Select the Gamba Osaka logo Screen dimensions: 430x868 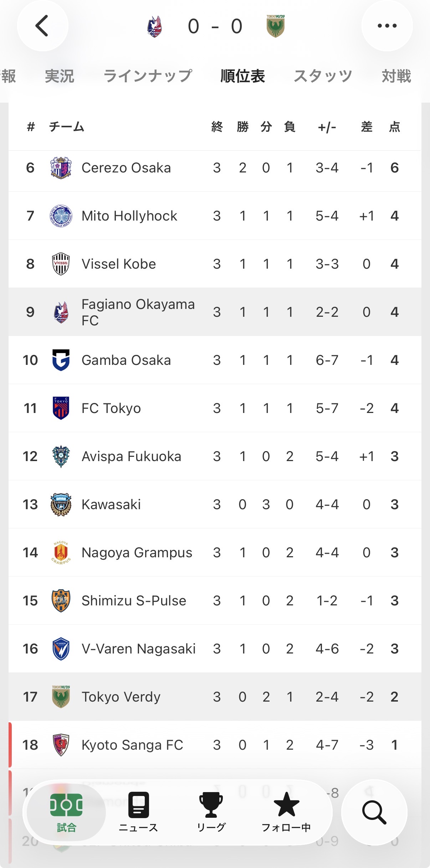[x=61, y=360]
